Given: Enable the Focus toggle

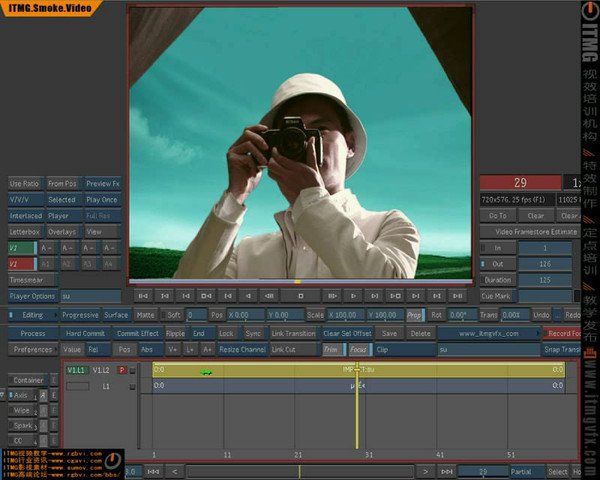Looking at the screenshot, I should 359,350.
